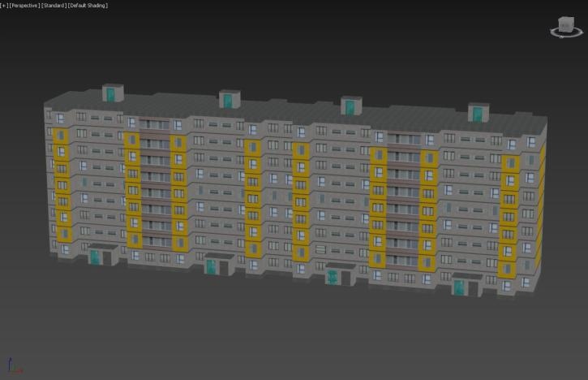Open the Default Shading label menu
588x380 pixels.
pos(88,6)
